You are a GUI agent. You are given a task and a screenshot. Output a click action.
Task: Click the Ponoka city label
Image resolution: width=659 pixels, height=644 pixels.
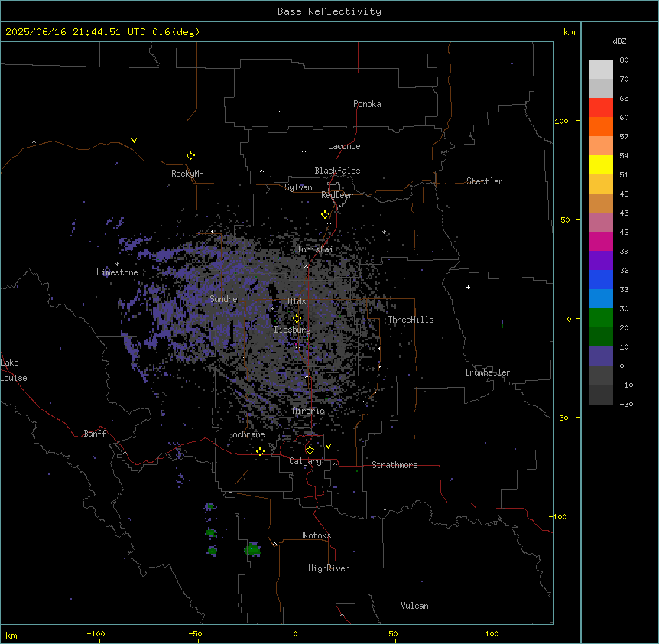(367, 104)
